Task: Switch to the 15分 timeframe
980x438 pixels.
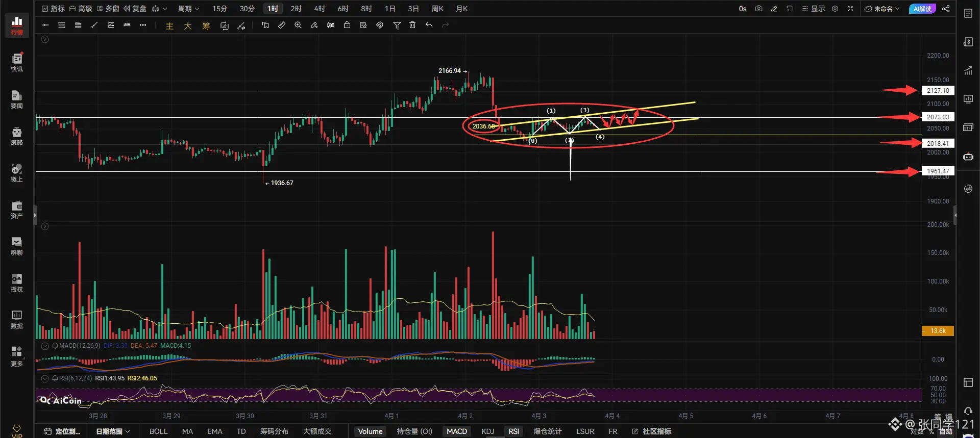Action: coord(219,9)
